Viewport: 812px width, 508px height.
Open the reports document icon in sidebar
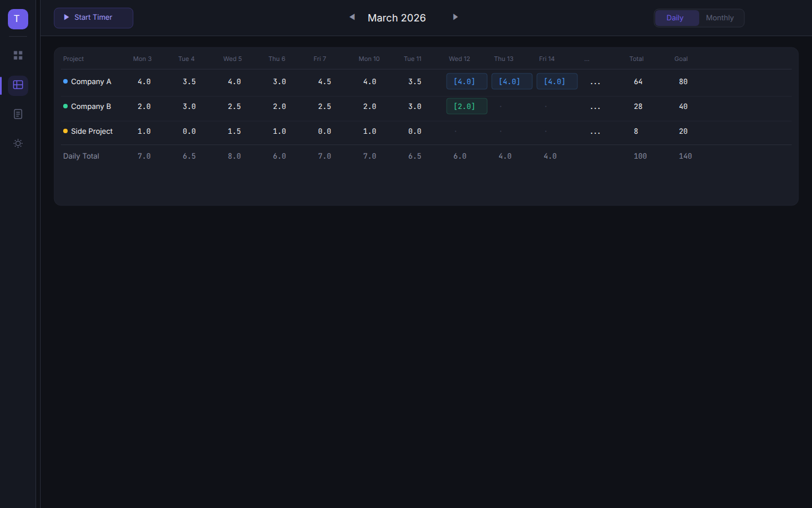pos(17,114)
